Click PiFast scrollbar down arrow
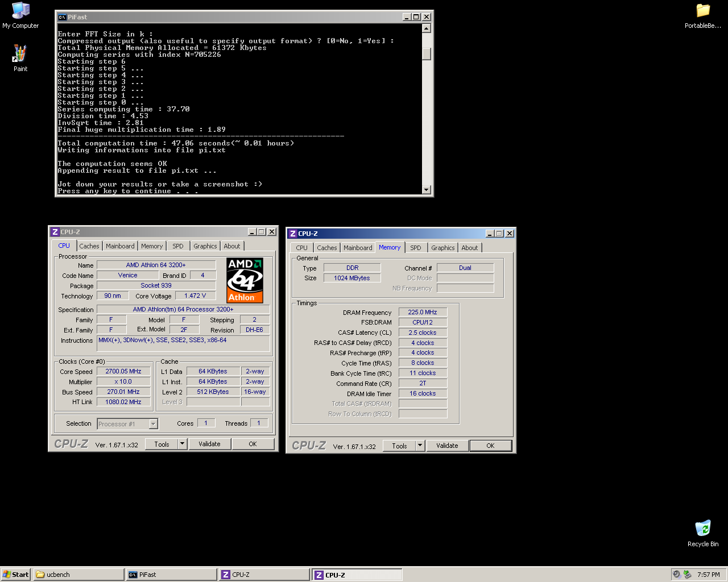Image resolution: width=728 pixels, height=582 pixels. click(x=427, y=190)
